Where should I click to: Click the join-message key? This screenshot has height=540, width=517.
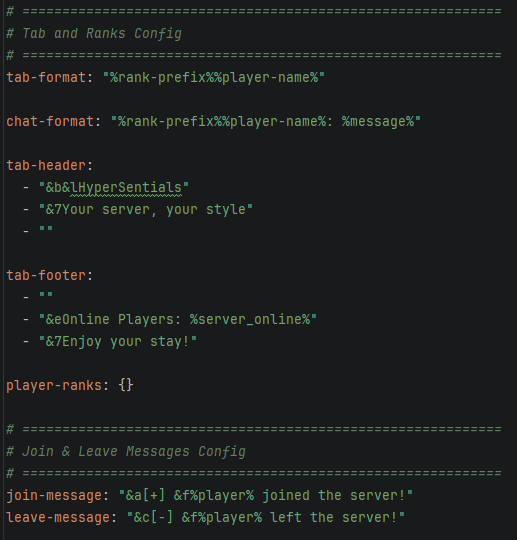tap(54, 496)
